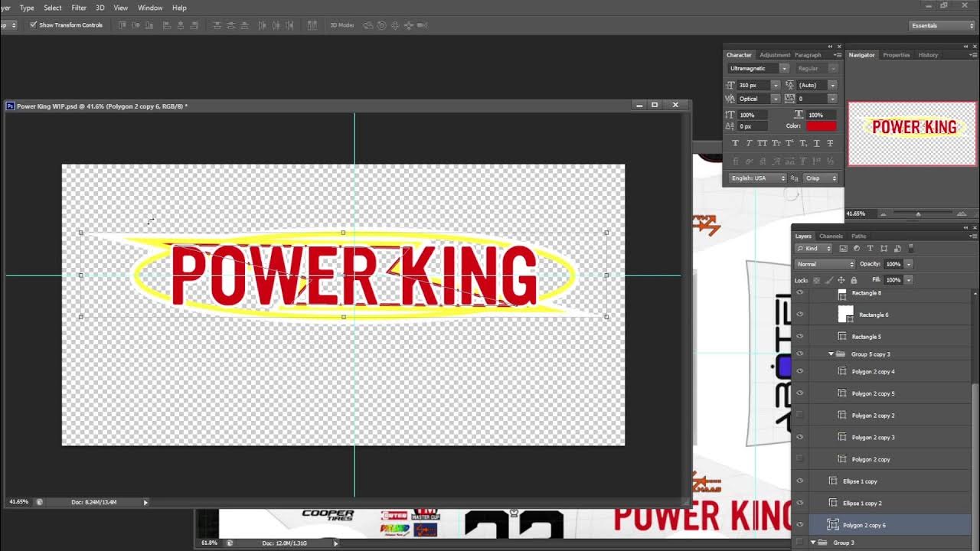Click the 3D roll mode icon
Screen dimensions: 980x551
(x=382, y=25)
